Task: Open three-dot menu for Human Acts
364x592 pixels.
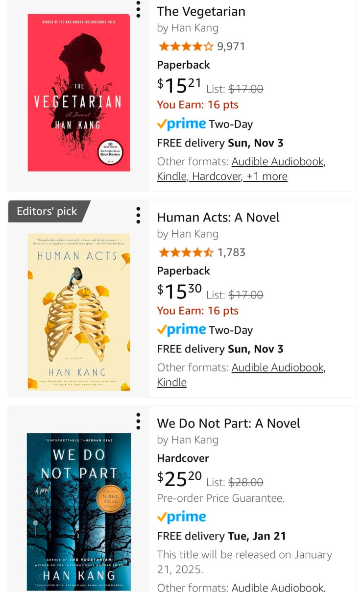Action: (x=138, y=215)
